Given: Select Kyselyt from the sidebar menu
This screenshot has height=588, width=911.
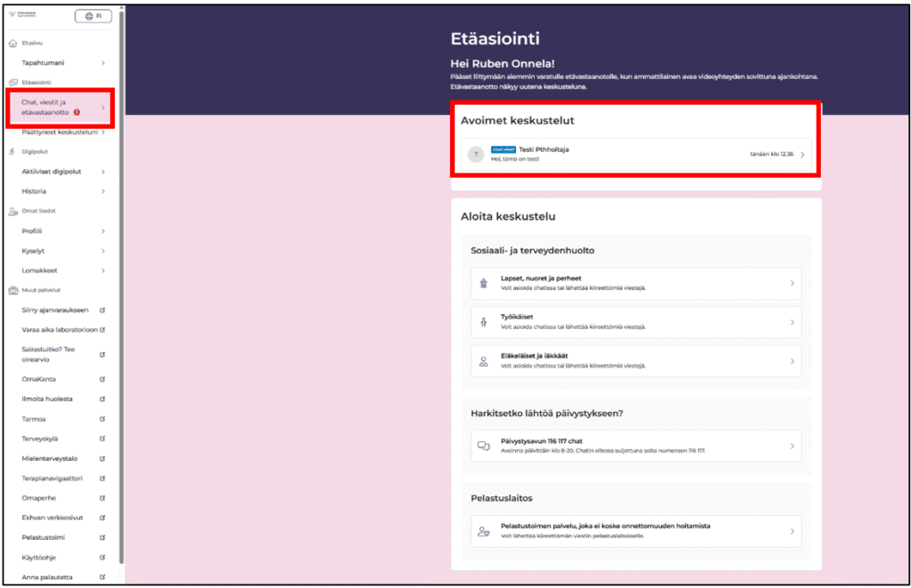Looking at the screenshot, I should 34,251.
